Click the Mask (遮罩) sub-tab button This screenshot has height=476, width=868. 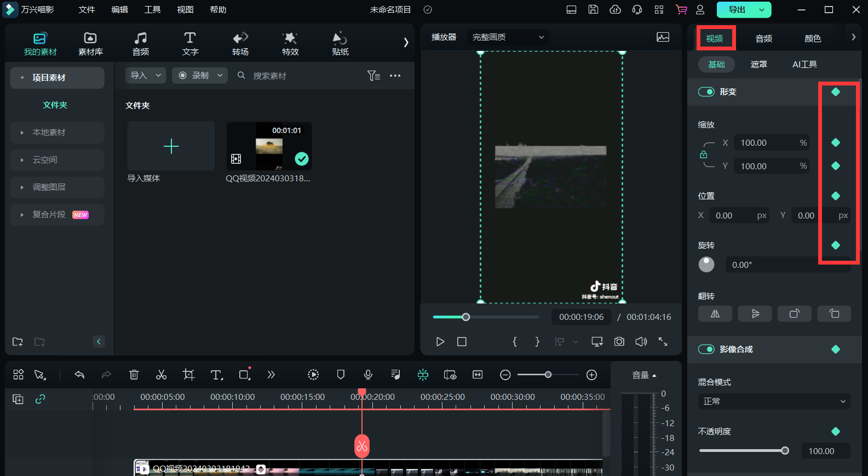(758, 65)
